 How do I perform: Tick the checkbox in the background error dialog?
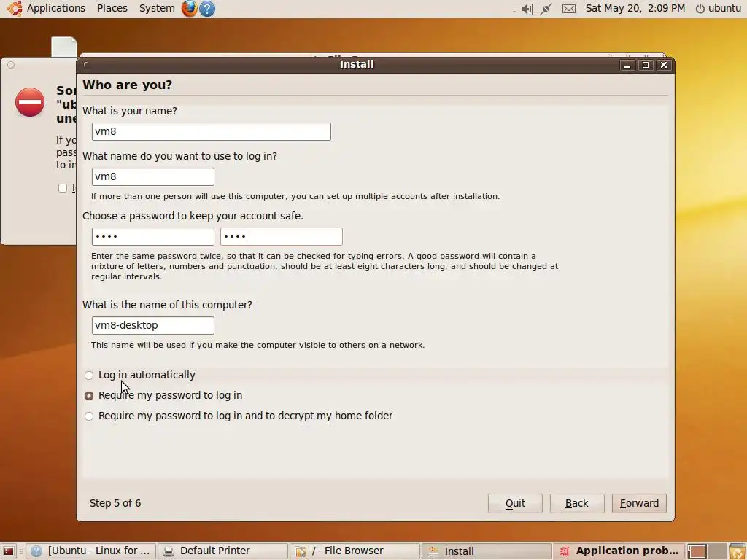[x=63, y=188]
